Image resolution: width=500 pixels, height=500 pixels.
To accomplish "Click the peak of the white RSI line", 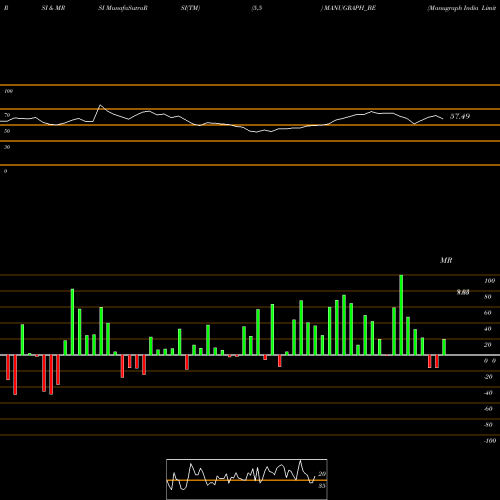I will (100, 105).
